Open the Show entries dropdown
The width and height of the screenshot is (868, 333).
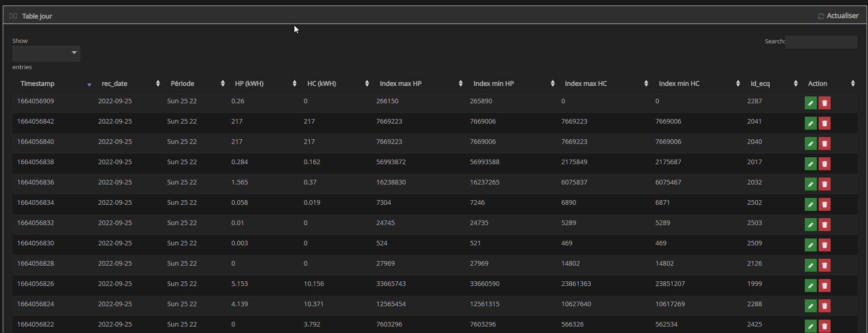pyautogui.click(x=46, y=54)
